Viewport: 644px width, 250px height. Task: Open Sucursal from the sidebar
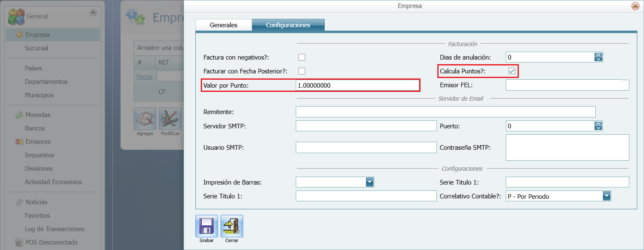(37, 48)
